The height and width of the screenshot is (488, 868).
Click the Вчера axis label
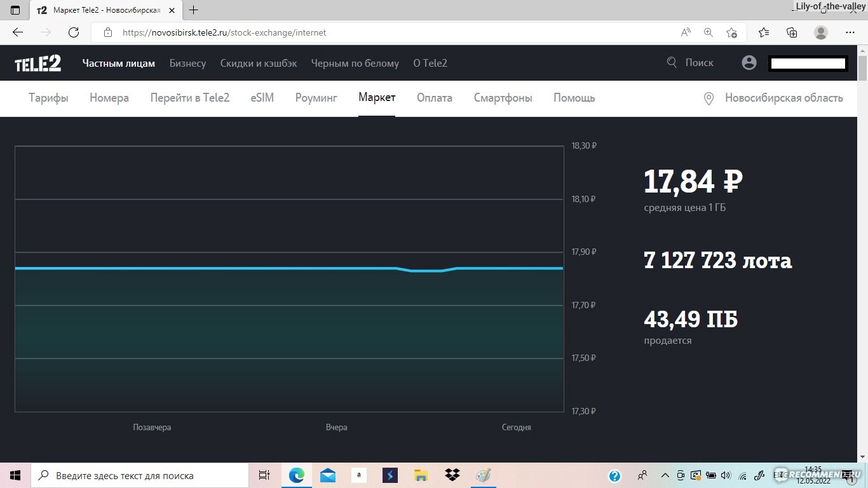pos(337,428)
